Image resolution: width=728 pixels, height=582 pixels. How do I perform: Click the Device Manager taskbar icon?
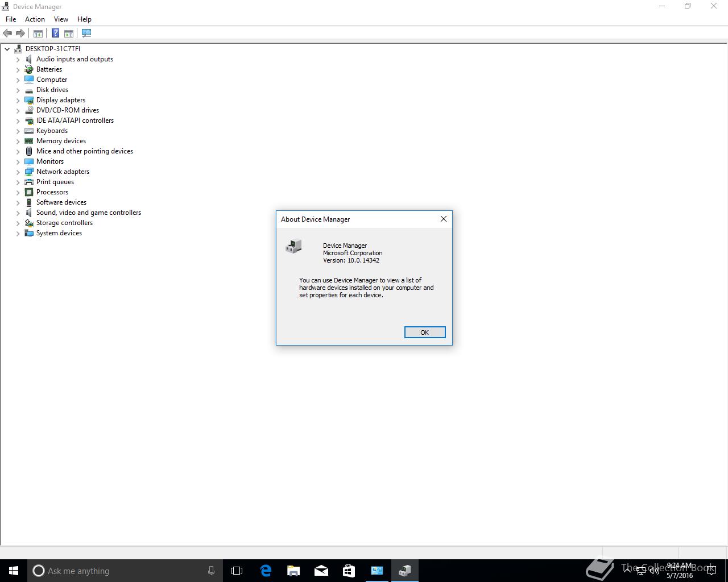pos(405,571)
